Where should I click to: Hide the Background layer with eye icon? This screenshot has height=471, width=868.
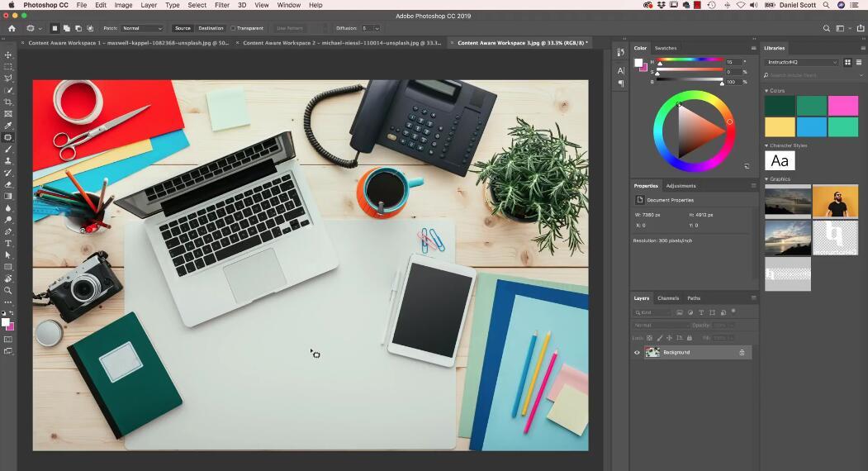pos(637,352)
